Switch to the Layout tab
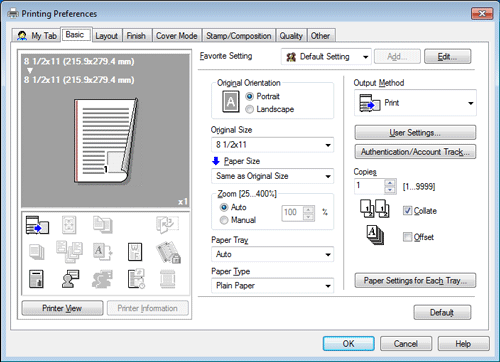This screenshot has height=362, width=500. pos(107,36)
